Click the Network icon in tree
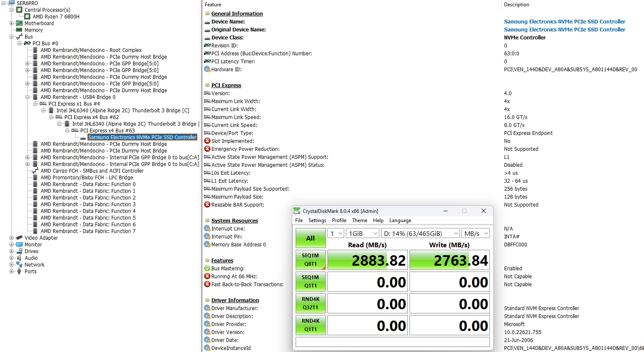The height and width of the screenshot is (352, 644). (x=19, y=264)
